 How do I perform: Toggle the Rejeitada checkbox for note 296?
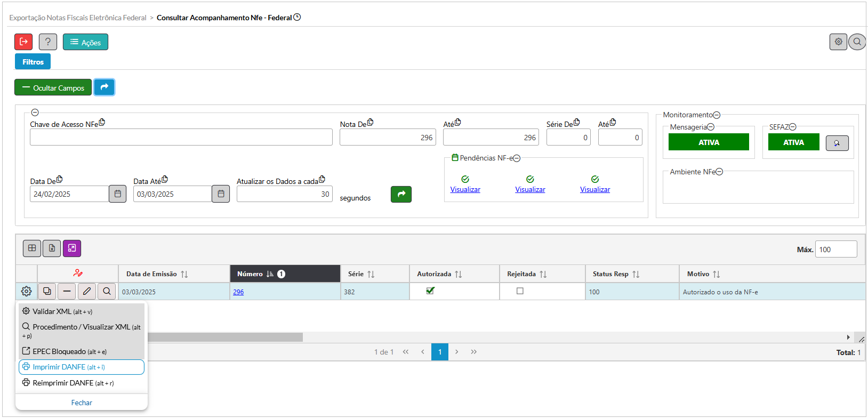point(520,291)
